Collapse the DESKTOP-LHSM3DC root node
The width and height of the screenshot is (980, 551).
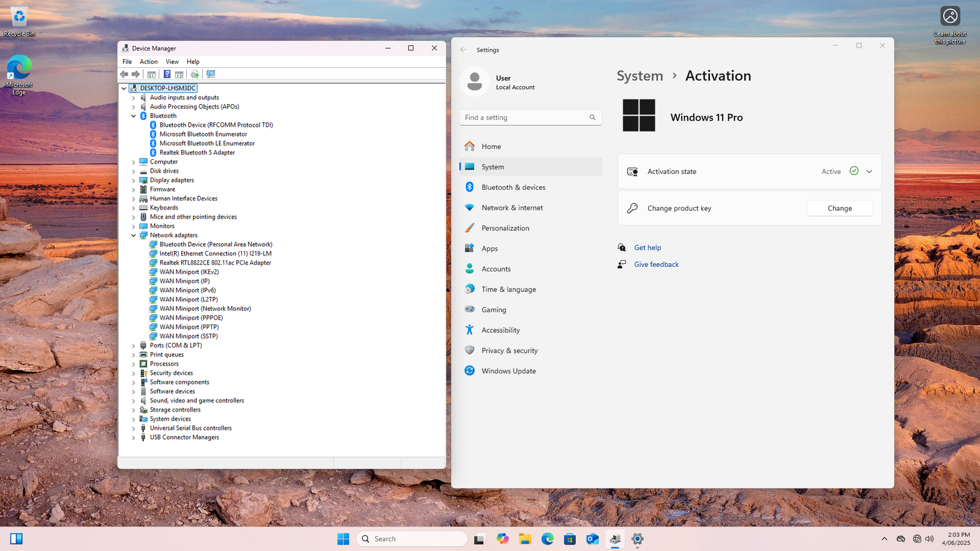click(x=124, y=88)
